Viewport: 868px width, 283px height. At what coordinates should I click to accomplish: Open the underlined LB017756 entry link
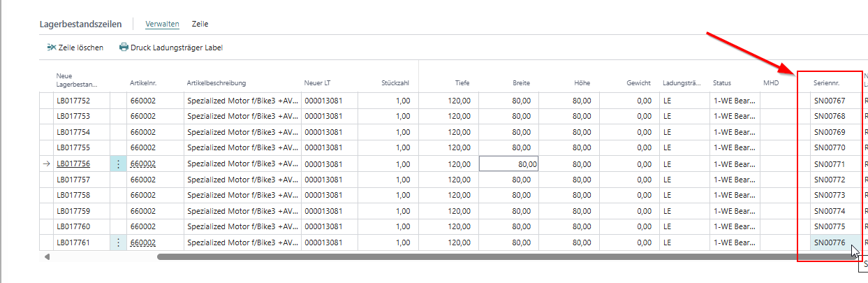(x=73, y=164)
